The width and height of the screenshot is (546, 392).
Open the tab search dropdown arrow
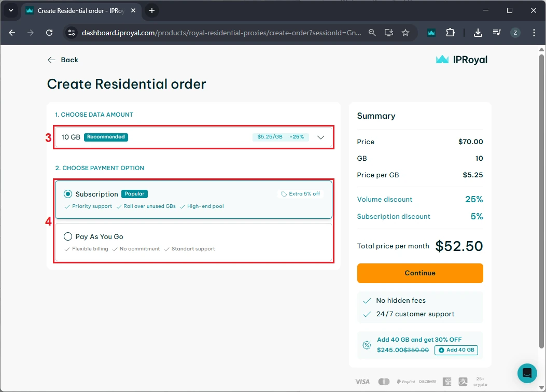pos(11,10)
